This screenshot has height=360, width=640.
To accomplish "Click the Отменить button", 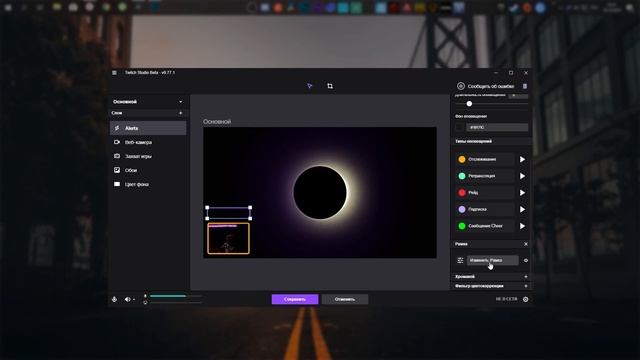I will (x=345, y=299).
